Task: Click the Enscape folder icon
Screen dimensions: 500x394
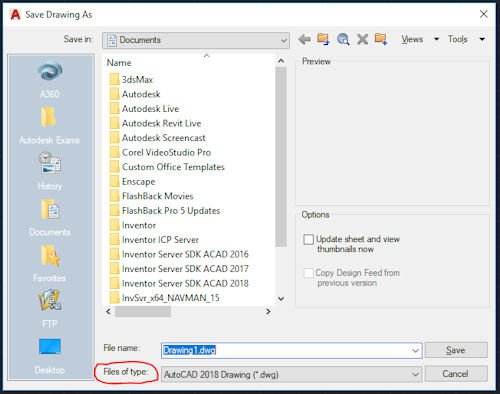Action: click(114, 182)
